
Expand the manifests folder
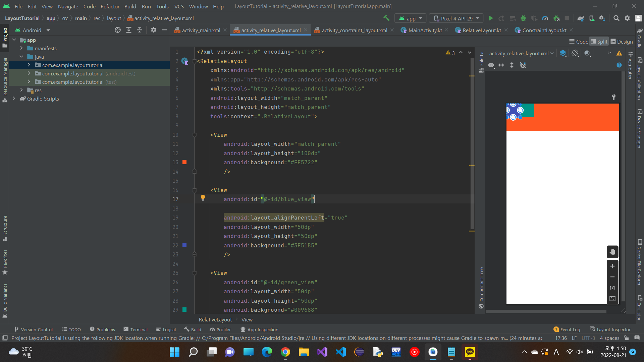click(x=21, y=48)
